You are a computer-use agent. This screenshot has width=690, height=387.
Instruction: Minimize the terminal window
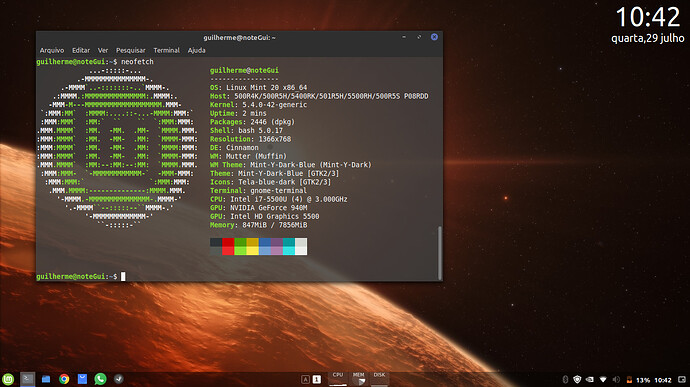(404, 37)
